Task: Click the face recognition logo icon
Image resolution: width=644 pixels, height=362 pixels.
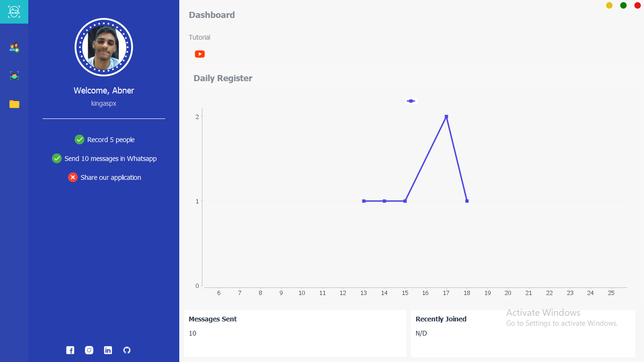Action: click(14, 12)
